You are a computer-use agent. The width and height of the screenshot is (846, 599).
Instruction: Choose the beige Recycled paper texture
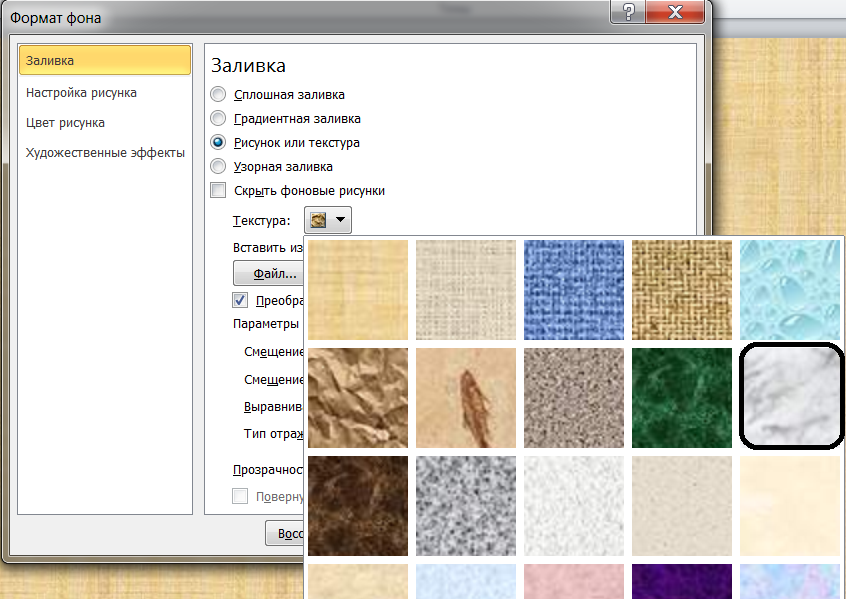(x=681, y=506)
